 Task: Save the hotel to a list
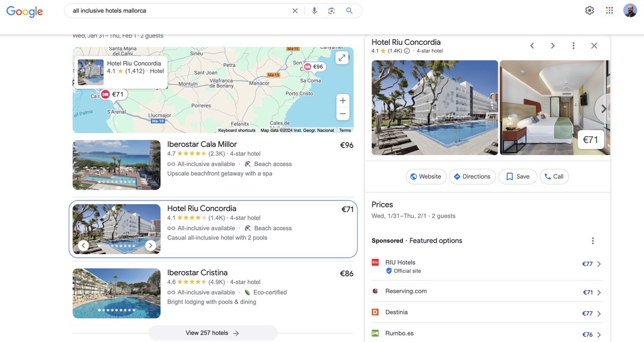518,176
